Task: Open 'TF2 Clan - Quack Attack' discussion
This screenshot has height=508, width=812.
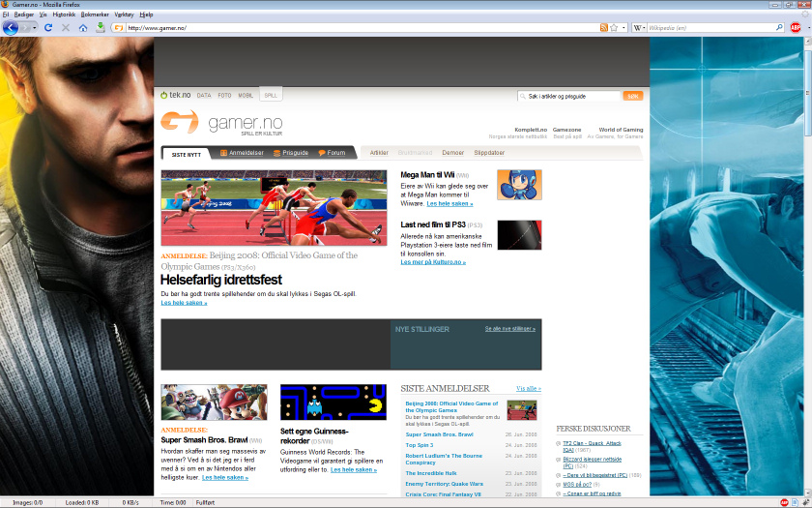Action: [592, 446]
